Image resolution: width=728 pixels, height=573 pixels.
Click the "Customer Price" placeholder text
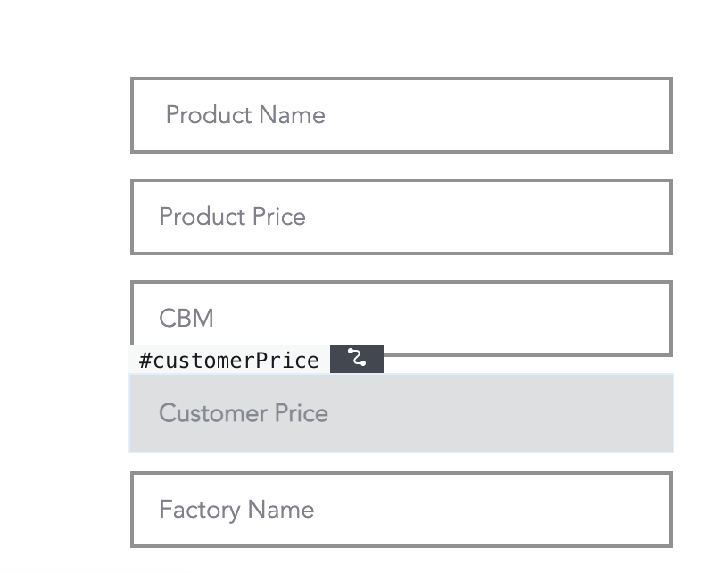click(x=244, y=413)
